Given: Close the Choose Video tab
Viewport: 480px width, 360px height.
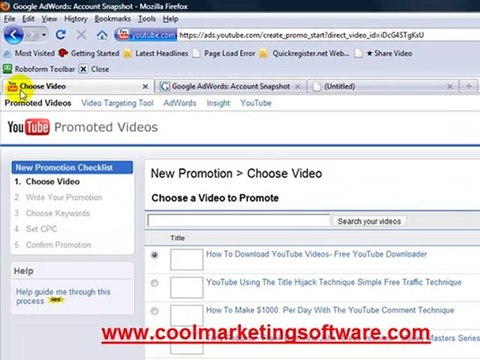Looking at the screenshot, I should point(145,87).
